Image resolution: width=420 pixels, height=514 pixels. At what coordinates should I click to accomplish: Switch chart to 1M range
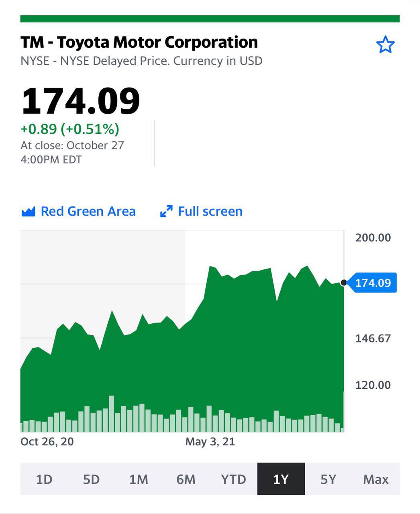tap(139, 479)
